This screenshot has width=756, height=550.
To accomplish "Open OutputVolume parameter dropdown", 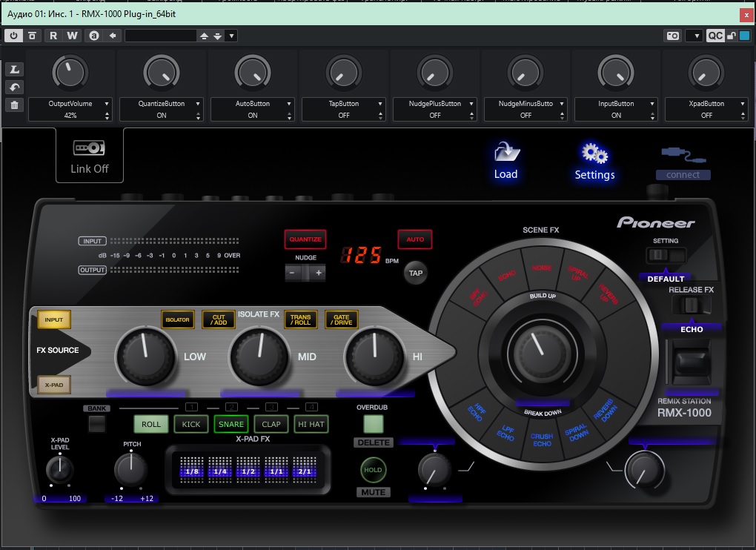I will pos(107,104).
